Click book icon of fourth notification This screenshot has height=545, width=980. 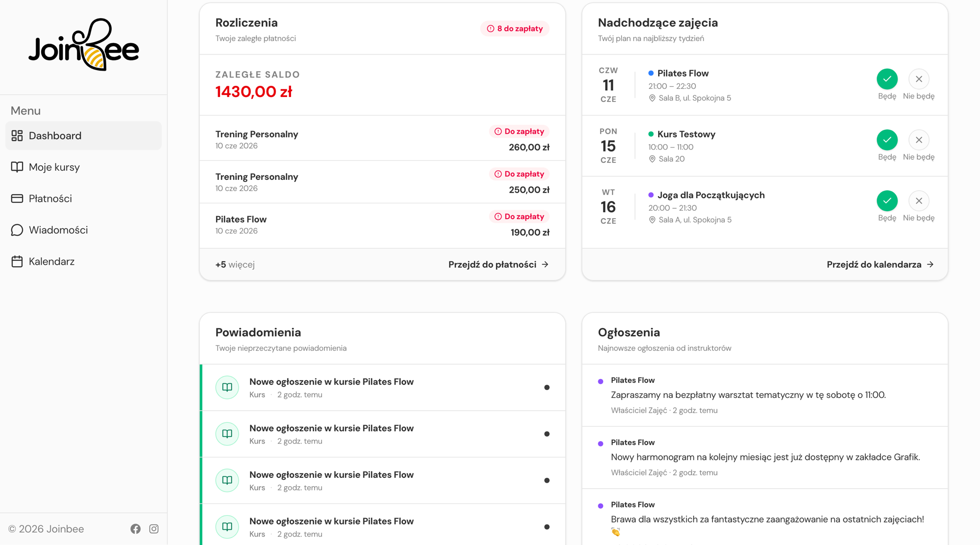tap(227, 527)
